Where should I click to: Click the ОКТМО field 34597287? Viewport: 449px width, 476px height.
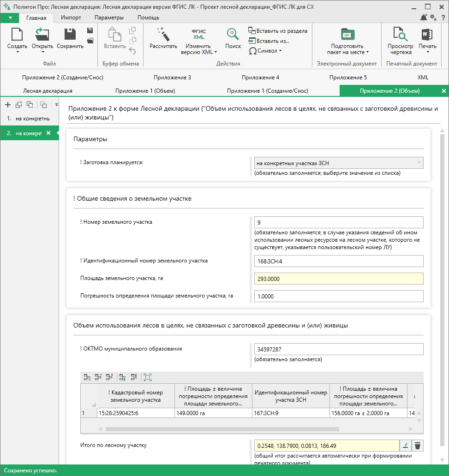339,349
